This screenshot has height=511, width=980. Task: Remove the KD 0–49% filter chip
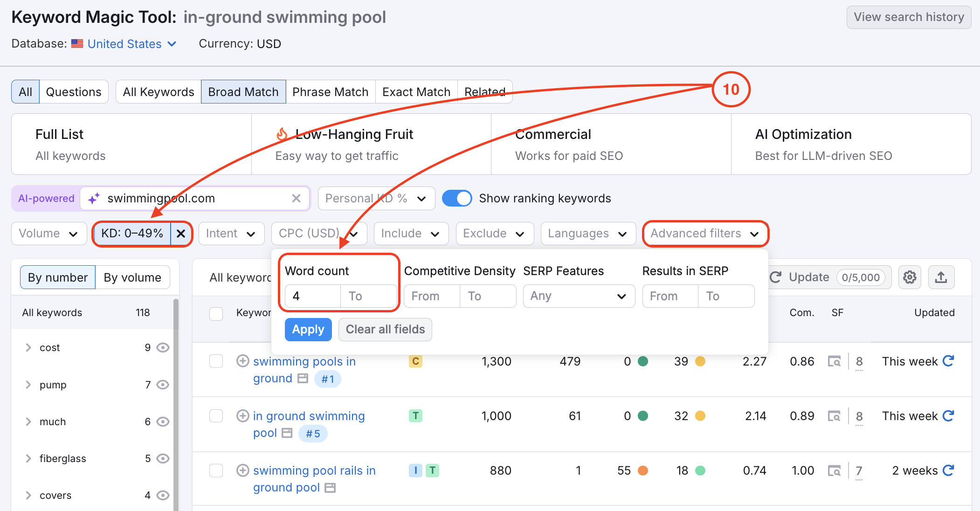click(x=181, y=234)
